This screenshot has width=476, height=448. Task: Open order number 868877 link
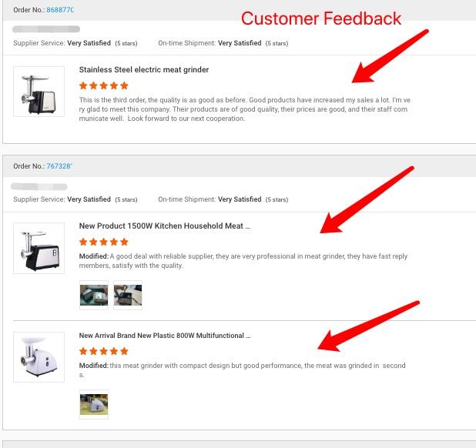pyautogui.click(x=60, y=10)
